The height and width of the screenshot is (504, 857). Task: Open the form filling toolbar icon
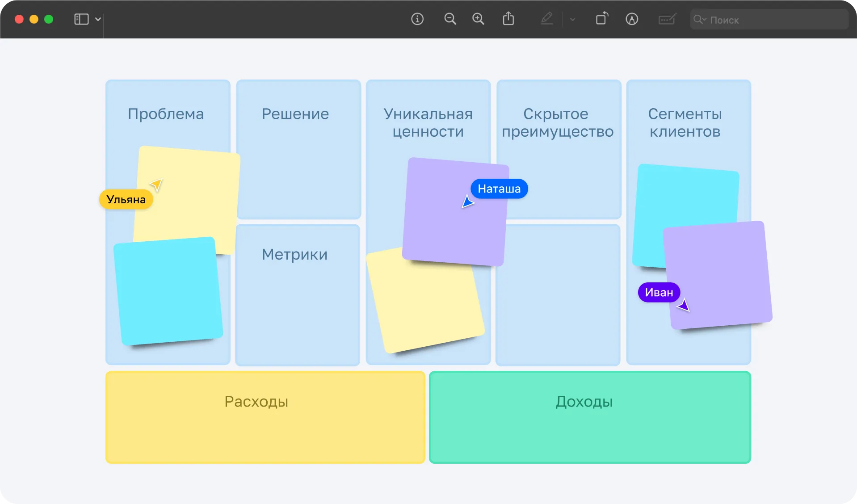pyautogui.click(x=667, y=19)
